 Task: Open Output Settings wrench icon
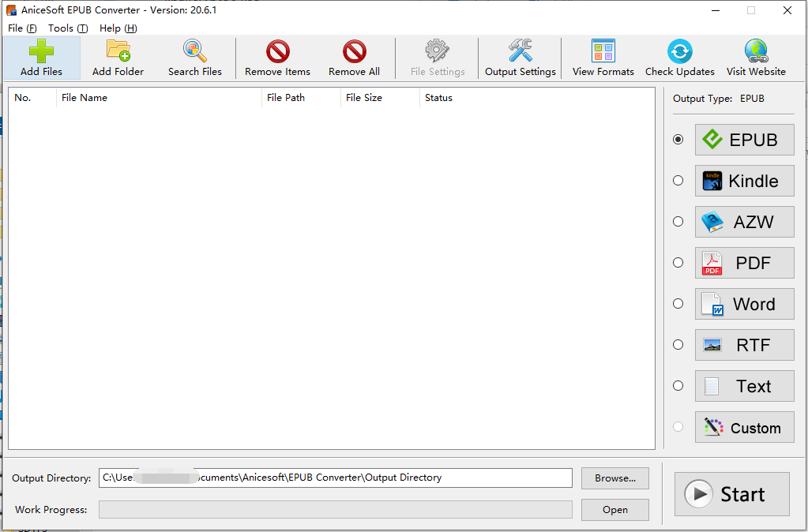pos(520,51)
